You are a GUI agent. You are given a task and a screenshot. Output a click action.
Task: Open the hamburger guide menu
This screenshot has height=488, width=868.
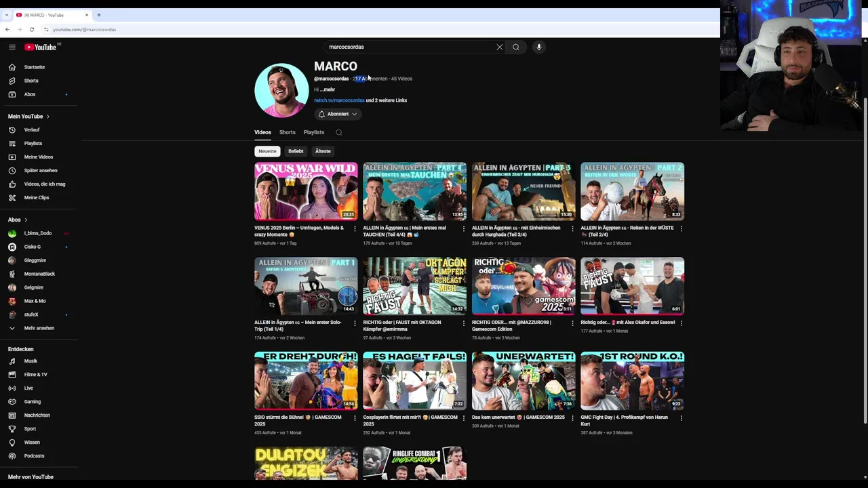(x=12, y=47)
